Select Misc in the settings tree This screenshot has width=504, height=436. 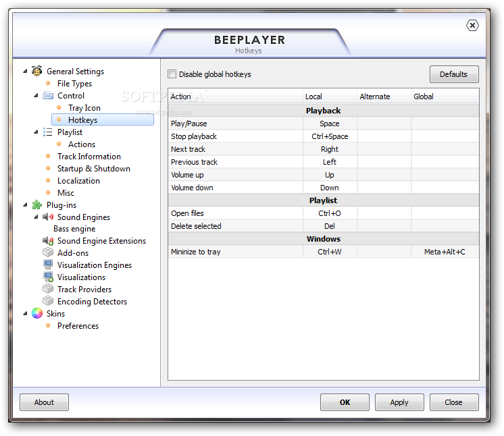coord(66,193)
